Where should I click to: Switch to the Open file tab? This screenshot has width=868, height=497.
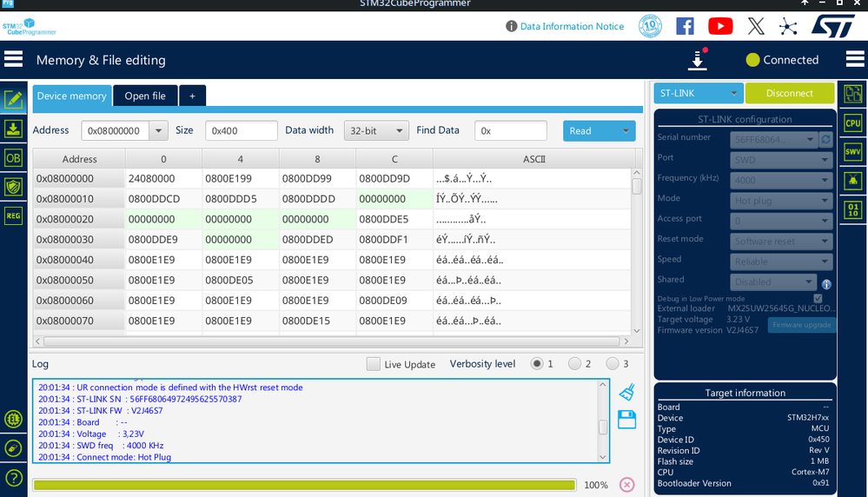[145, 96]
